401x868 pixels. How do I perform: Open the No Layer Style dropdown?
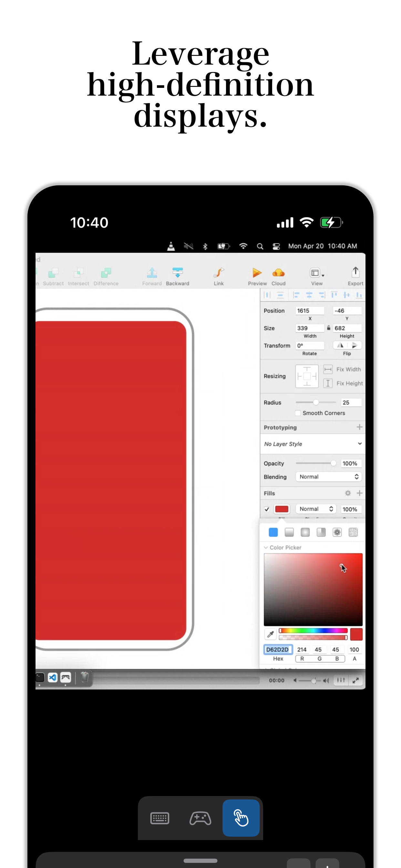[x=313, y=444]
